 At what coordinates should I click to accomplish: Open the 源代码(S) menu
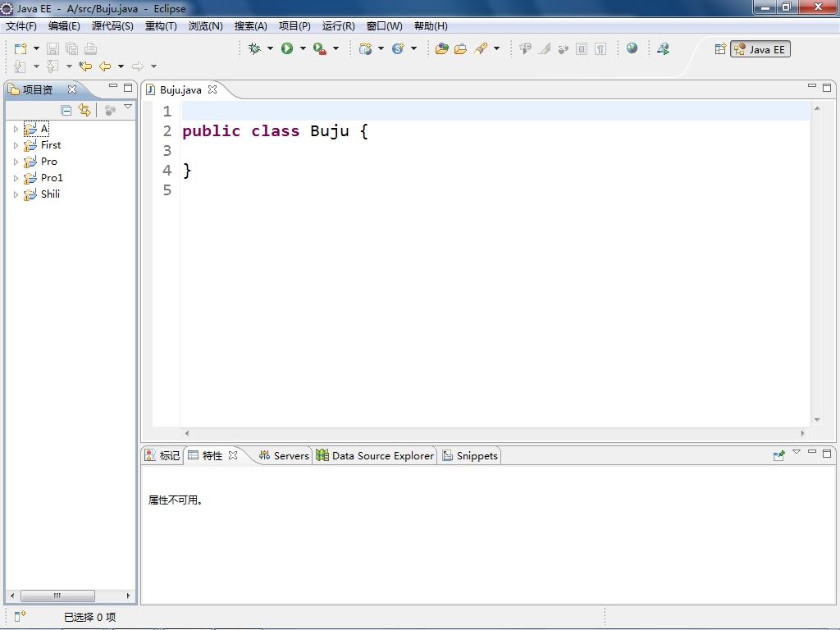tap(112, 26)
